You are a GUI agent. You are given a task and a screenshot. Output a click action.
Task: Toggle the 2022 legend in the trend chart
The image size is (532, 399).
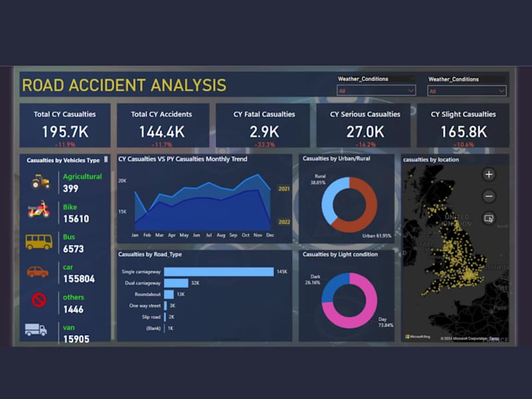coord(285,220)
